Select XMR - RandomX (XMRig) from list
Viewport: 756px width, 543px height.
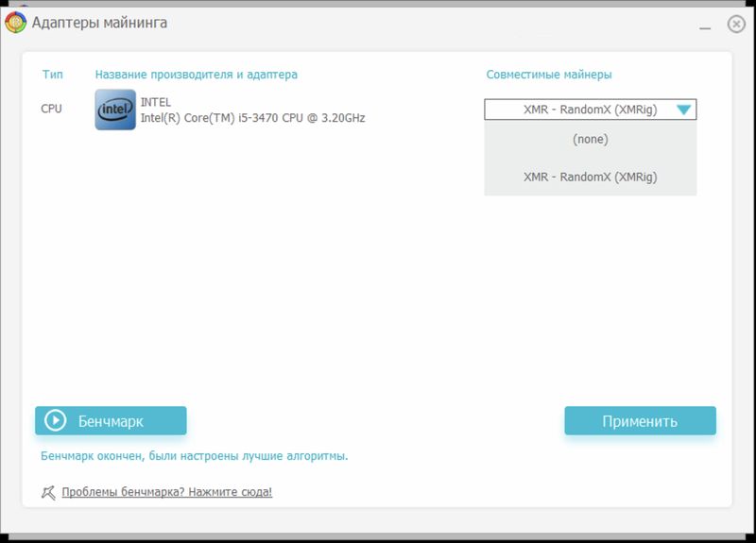point(590,177)
